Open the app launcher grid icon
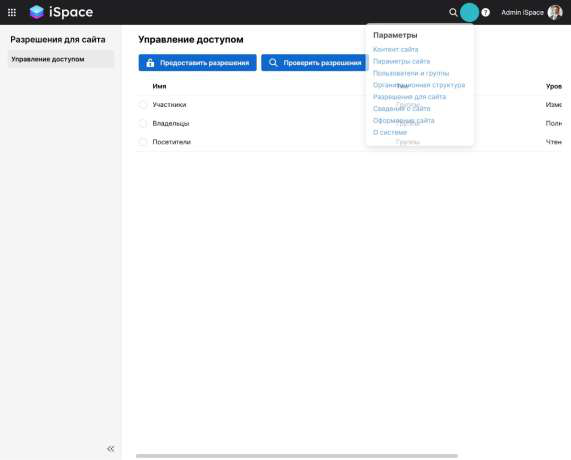Screen dimensions: 571x460 pyautogui.click(x=12, y=12)
